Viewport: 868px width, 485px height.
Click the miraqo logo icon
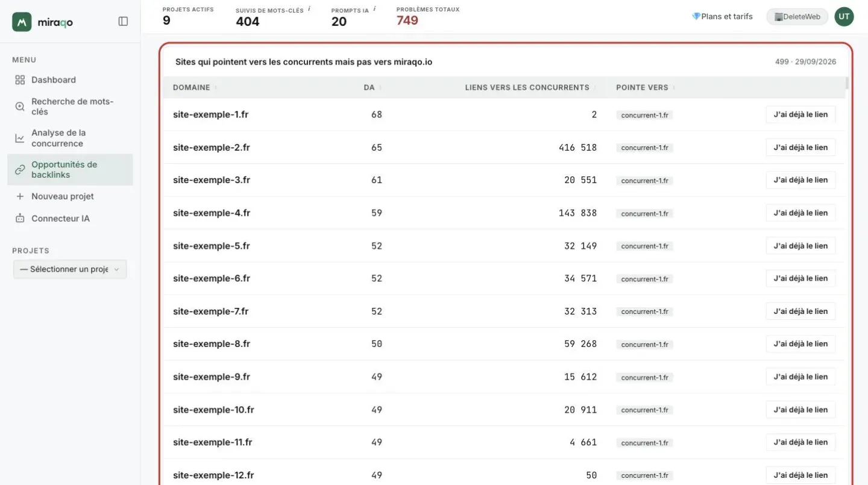[x=22, y=22]
